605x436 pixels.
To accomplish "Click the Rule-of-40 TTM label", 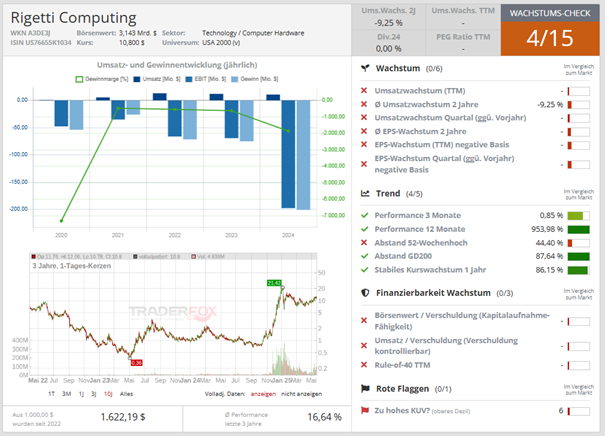I will [x=402, y=365].
